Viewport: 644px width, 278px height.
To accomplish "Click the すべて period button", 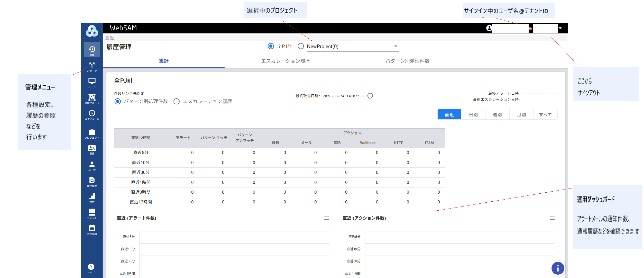I will point(545,115).
